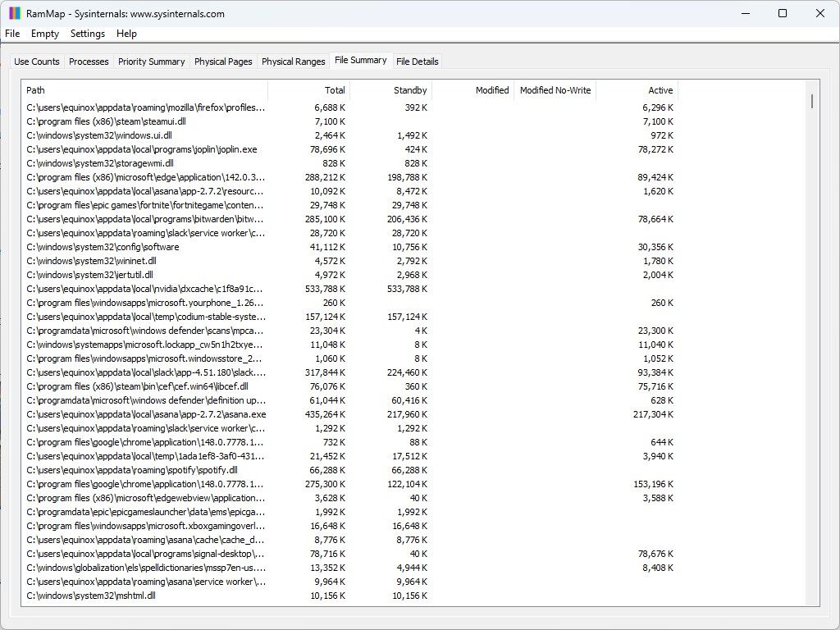Click the 206,436 K standby value
Screen dimensions: 840x630
(x=407, y=219)
